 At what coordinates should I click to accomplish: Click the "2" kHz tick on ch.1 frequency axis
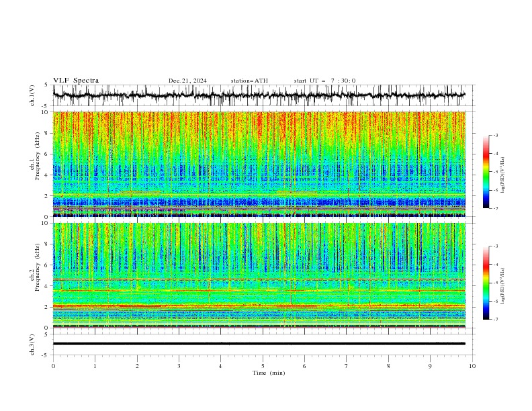(47, 196)
